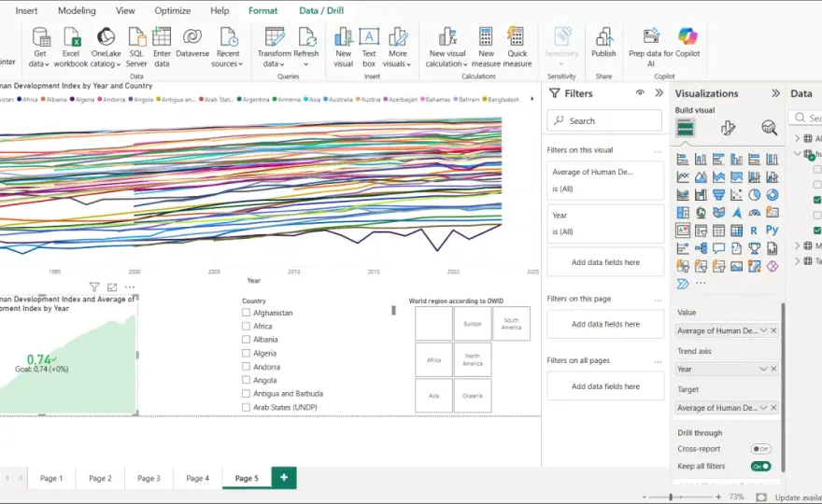
Task: Select the Scatter chart visual
Action: coord(737,195)
